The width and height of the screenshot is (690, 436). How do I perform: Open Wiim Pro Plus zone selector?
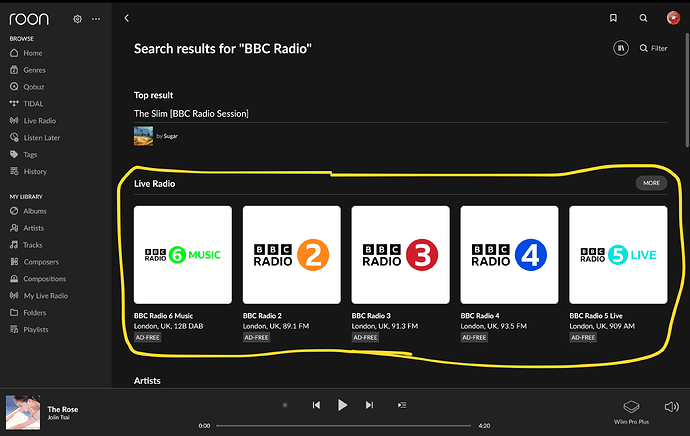[x=631, y=412]
